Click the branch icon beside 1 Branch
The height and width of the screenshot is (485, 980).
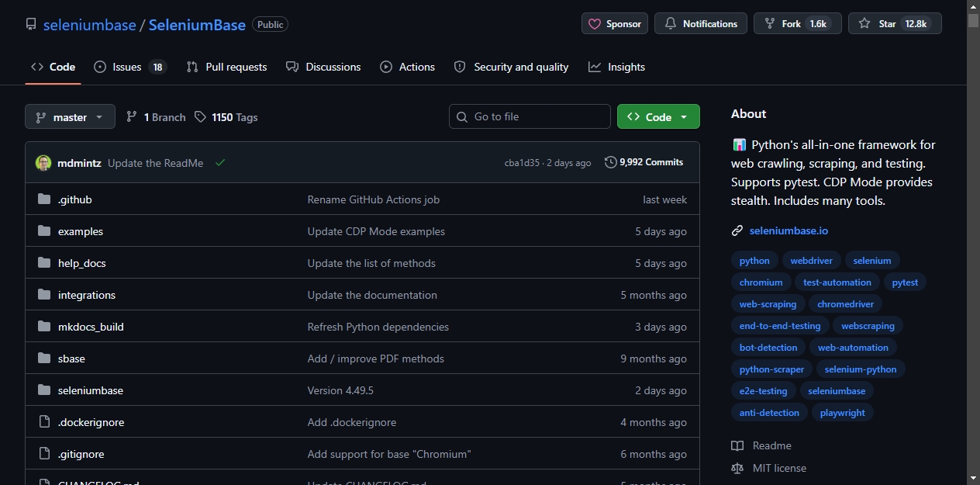coord(132,116)
